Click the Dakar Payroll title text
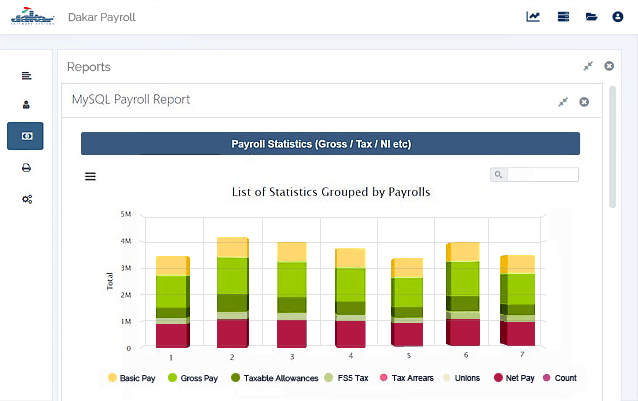 coord(102,17)
